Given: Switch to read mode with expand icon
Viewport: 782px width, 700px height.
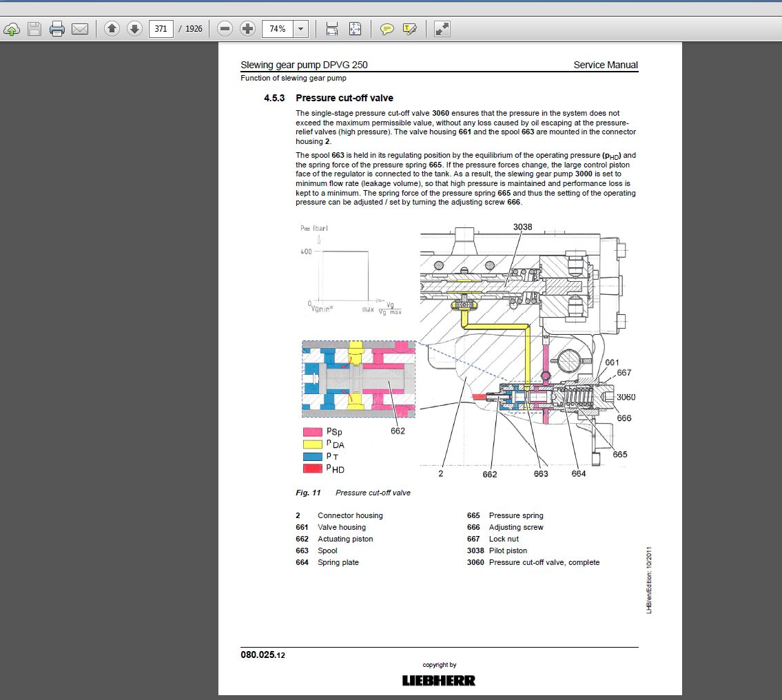Looking at the screenshot, I should pos(442,29).
